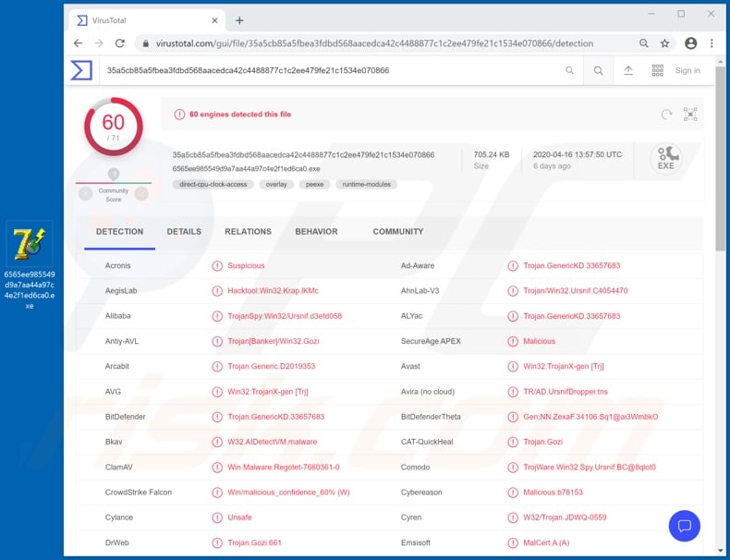
Task: Click the W32/Trojan.JDWQ-0559 Cyren result
Action: click(x=565, y=517)
